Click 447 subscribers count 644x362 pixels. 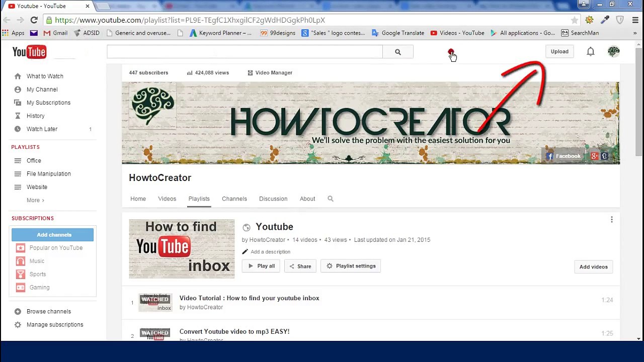click(x=148, y=72)
